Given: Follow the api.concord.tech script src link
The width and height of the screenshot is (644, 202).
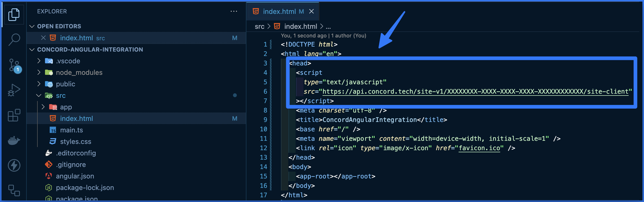Looking at the screenshot, I should (x=475, y=92).
